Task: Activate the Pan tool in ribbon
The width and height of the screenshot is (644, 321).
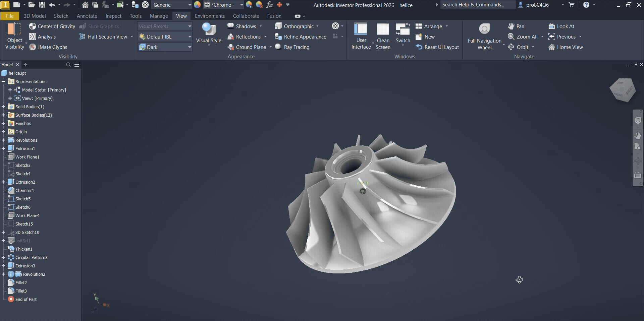Action: (516, 26)
